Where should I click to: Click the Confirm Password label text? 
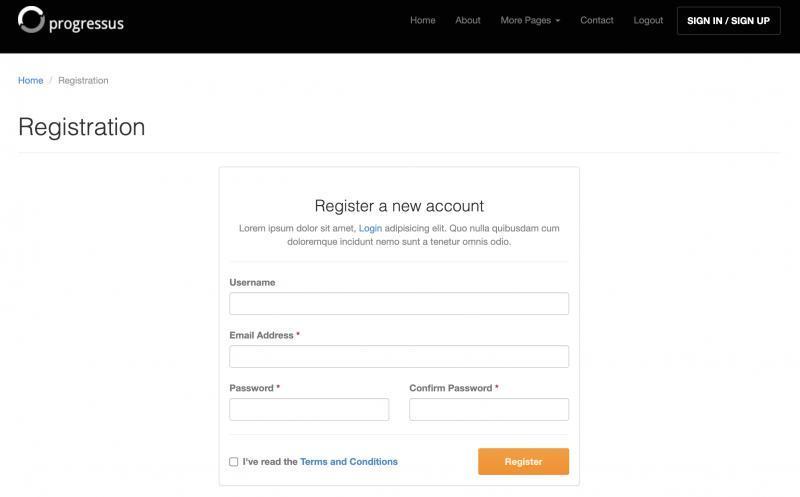pyautogui.click(x=450, y=388)
